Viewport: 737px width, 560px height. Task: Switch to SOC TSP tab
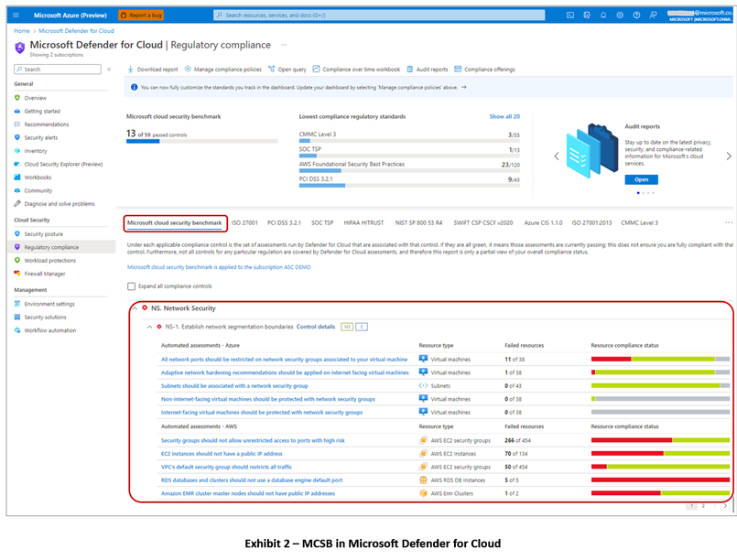click(322, 222)
